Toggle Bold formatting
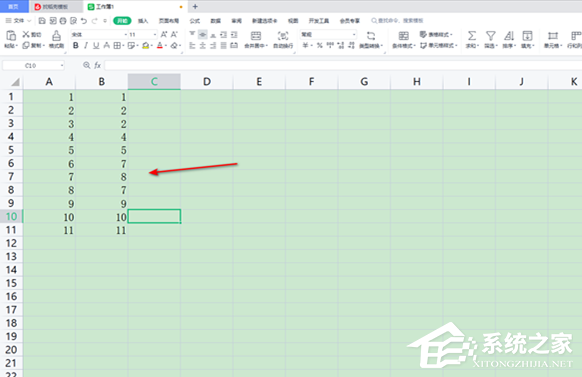 click(x=76, y=45)
